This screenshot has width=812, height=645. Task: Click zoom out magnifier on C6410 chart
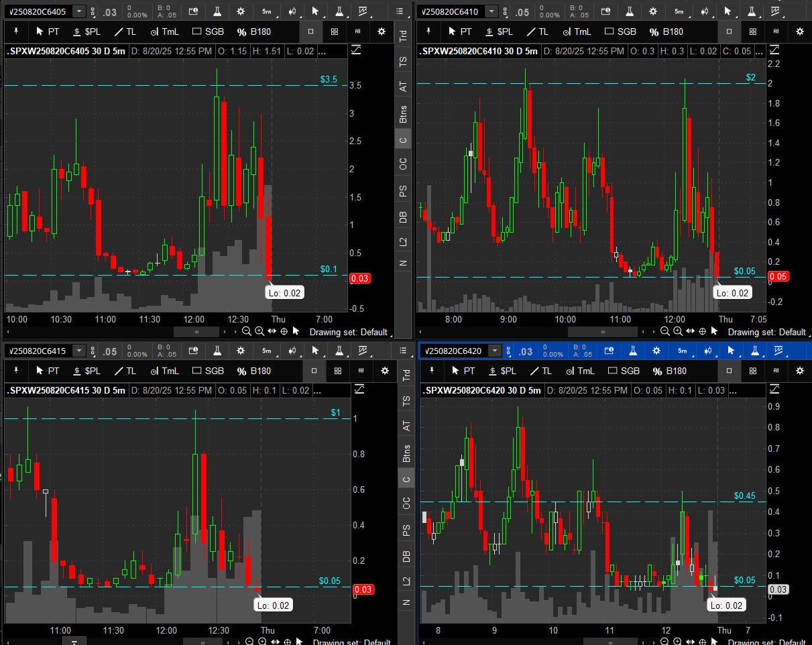tap(665, 331)
